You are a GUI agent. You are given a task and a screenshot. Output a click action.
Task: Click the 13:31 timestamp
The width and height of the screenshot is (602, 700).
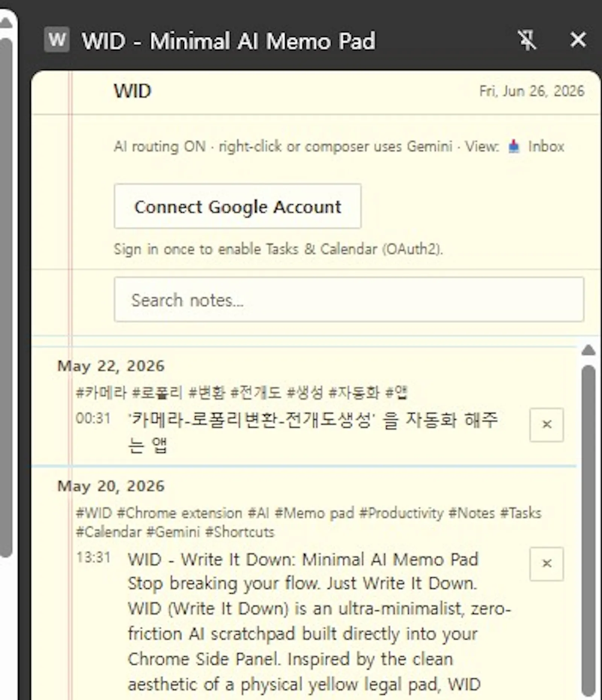point(93,557)
